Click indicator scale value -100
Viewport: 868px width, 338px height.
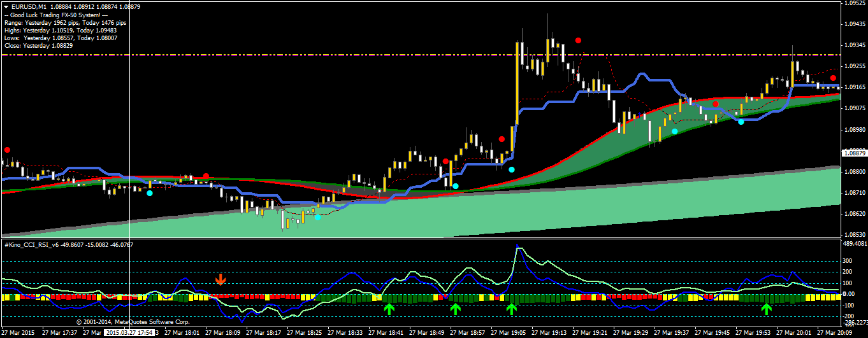(850, 306)
